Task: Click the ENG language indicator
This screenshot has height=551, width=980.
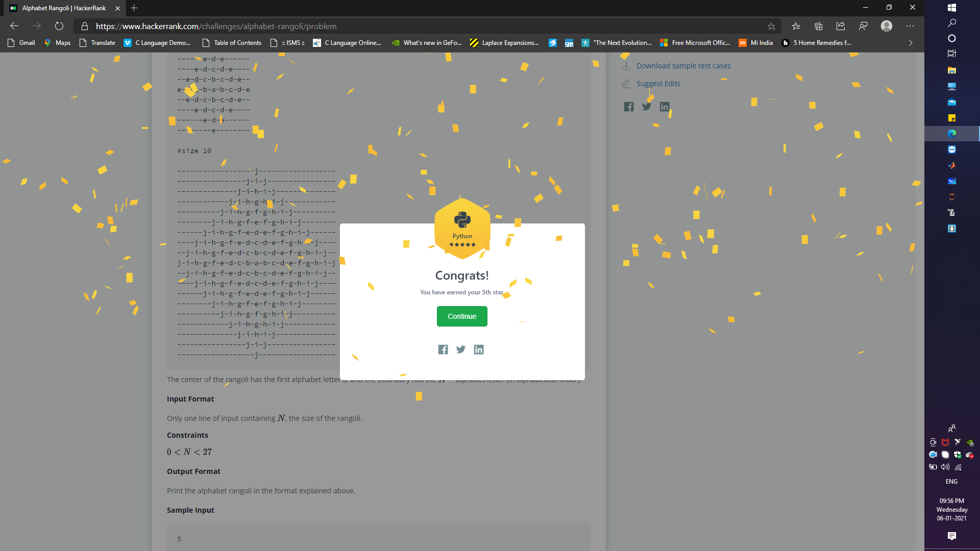Action: (952, 482)
